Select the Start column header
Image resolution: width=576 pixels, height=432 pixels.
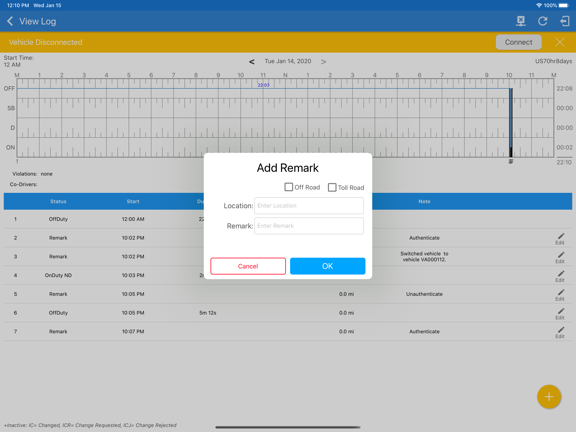click(x=133, y=201)
